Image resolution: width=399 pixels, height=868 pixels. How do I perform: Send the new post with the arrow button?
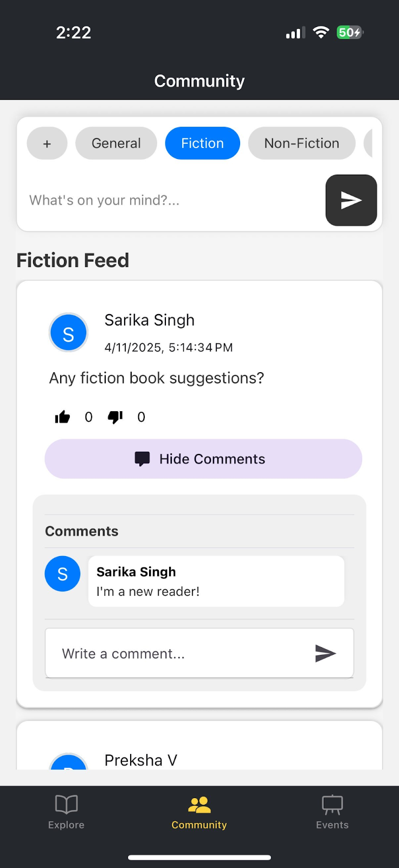(x=351, y=200)
